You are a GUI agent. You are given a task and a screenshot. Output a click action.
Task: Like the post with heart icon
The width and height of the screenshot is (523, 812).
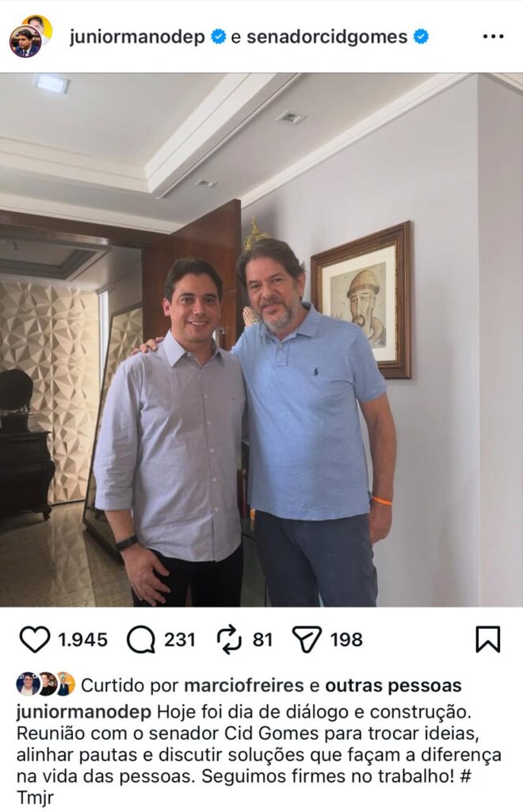34,639
